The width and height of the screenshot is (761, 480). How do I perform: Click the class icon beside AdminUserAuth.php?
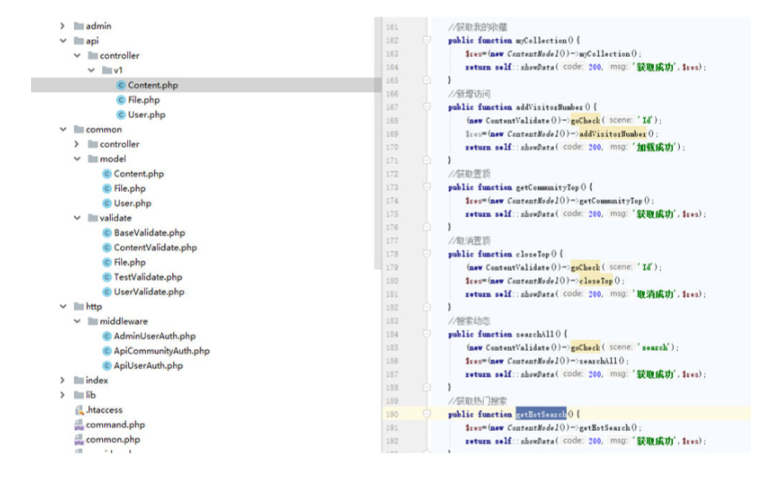(x=106, y=337)
